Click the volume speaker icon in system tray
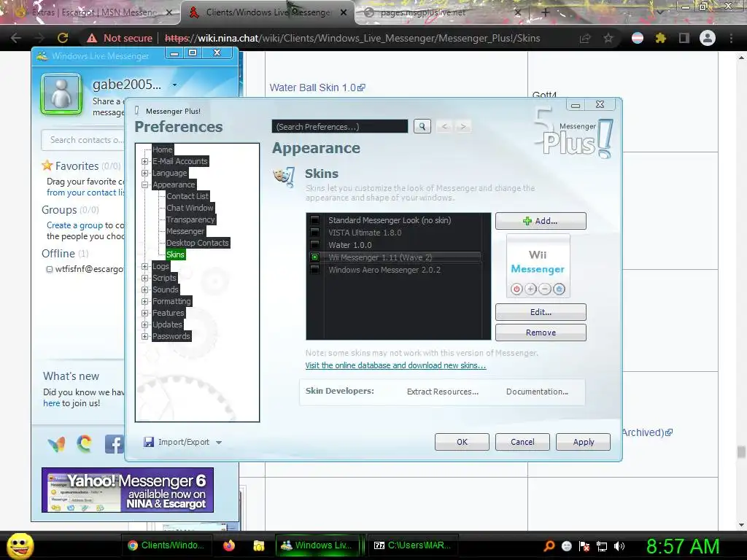The width and height of the screenshot is (747, 560). point(619,546)
